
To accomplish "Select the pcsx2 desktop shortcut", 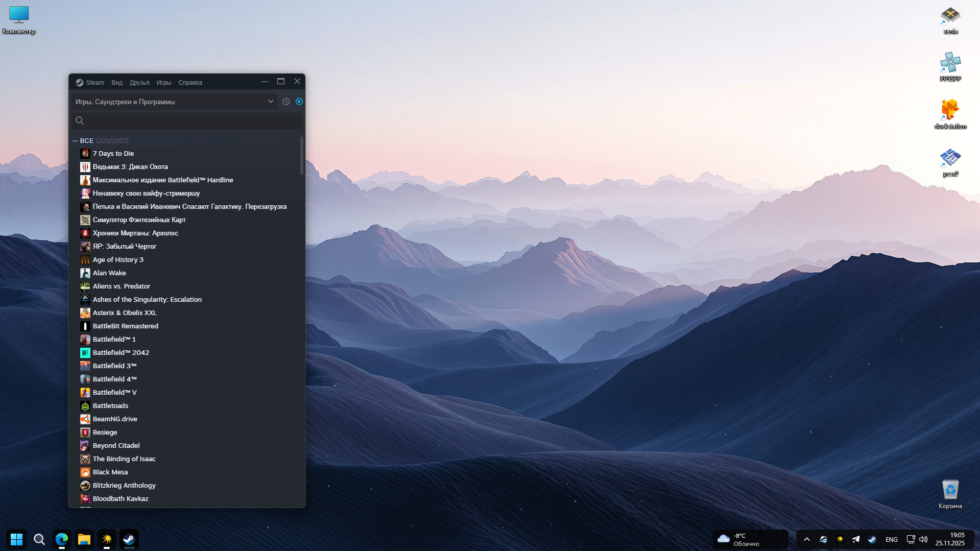I will [950, 162].
